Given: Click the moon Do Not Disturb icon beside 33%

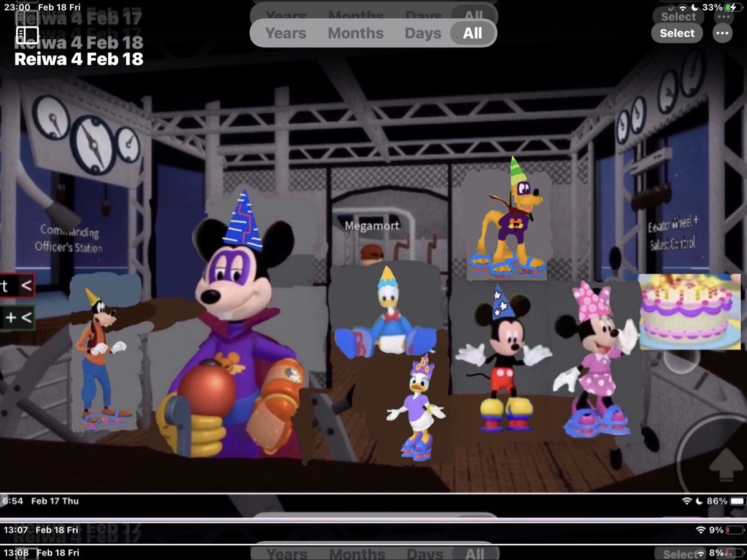Looking at the screenshot, I should (x=695, y=7).
